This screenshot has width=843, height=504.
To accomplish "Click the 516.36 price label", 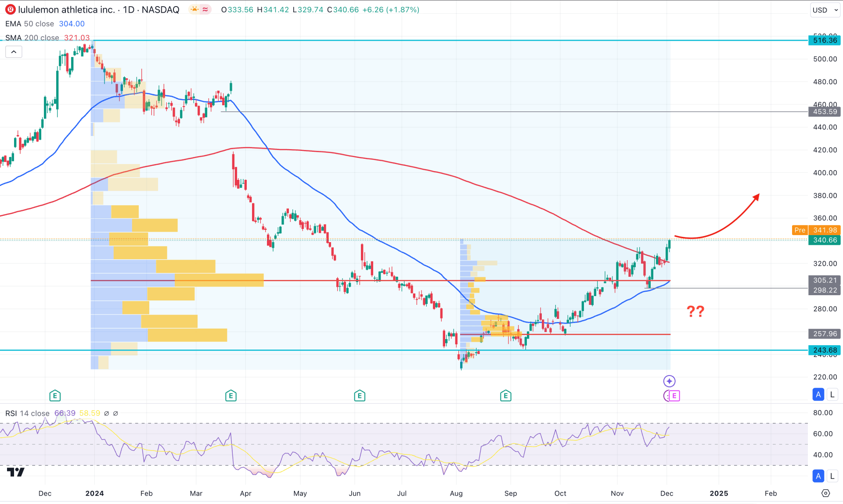I will point(825,40).
